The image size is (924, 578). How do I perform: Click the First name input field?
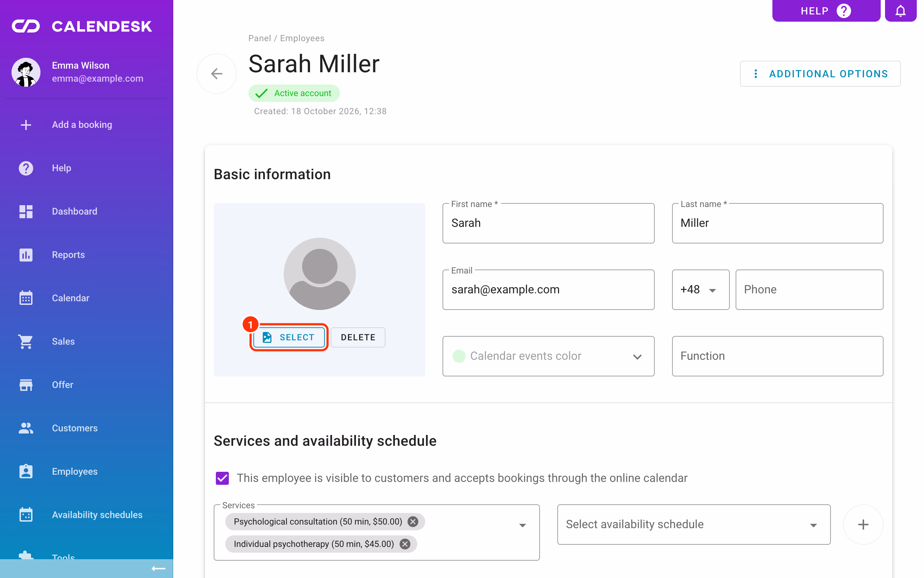pyautogui.click(x=548, y=223)
